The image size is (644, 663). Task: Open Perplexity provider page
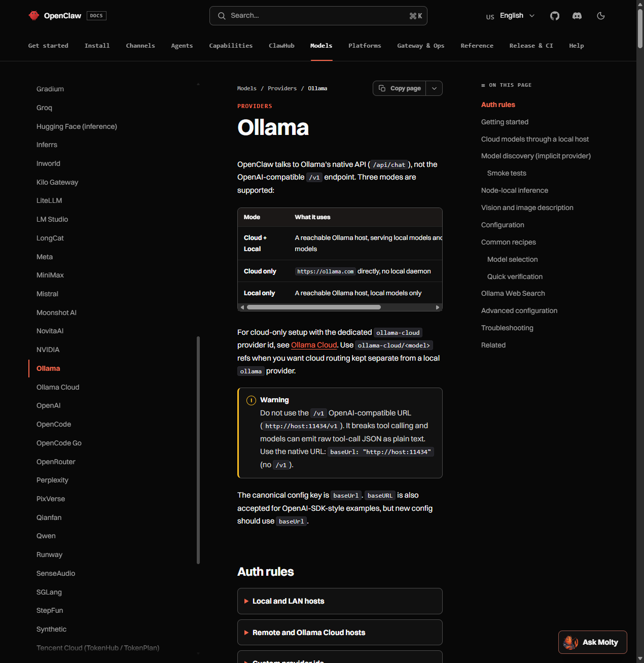52,480
